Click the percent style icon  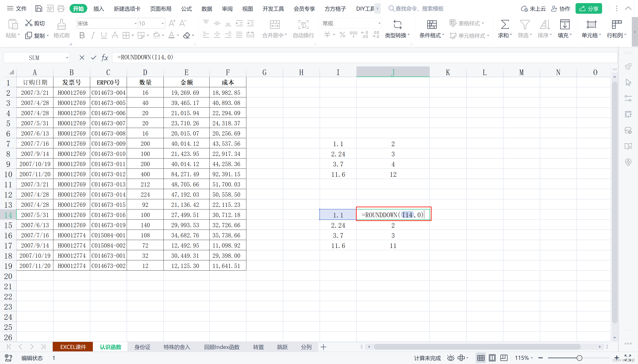pos(342,35)
